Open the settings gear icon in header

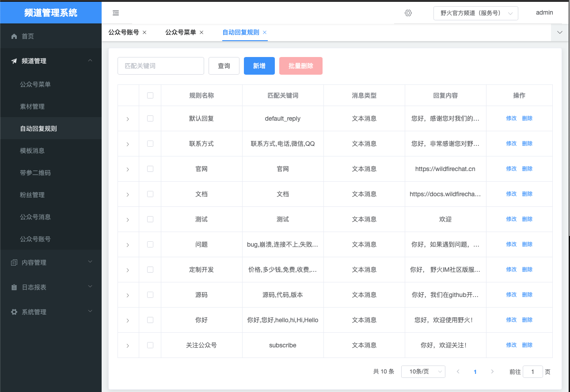click(408, 13)
